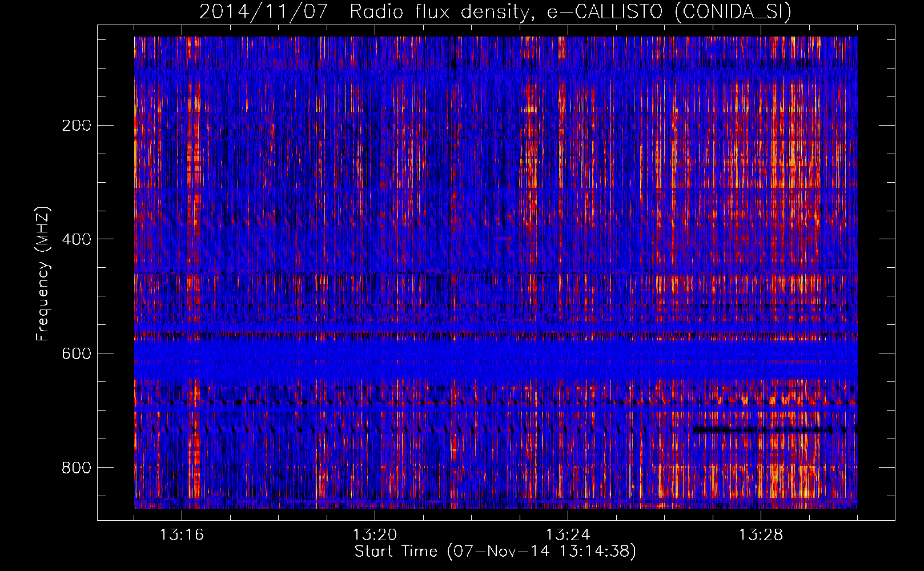Click the 200 frequency tick label
This screenshot has height=571, width=924.
tap(77, 125)
